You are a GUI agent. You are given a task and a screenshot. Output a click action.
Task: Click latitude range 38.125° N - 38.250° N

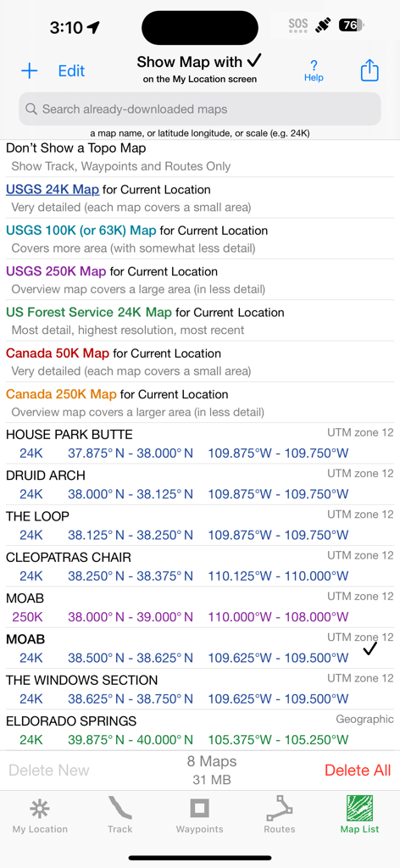point(131,536)
